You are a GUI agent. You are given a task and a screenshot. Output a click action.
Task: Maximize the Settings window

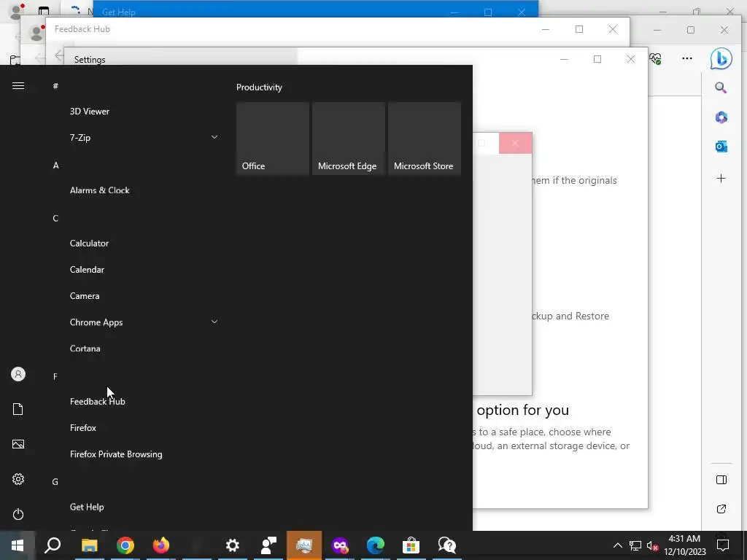597,59
